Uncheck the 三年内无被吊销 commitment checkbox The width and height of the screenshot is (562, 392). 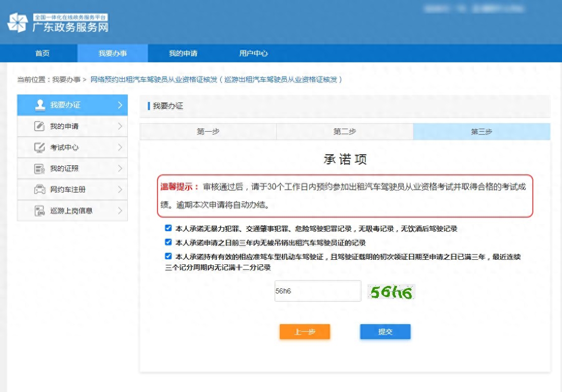(168, 242)
